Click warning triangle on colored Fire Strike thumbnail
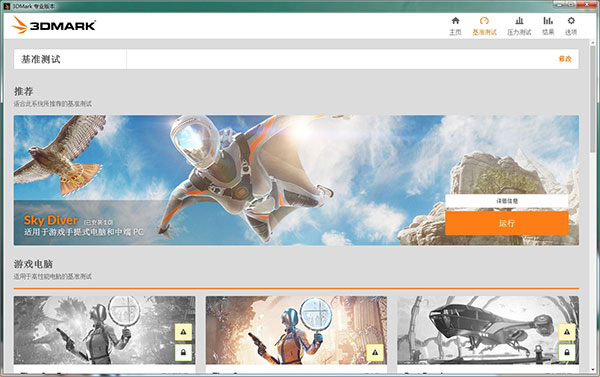Viewport: 600px width, 377px height. pyautogui.click(x=375, y=352)
